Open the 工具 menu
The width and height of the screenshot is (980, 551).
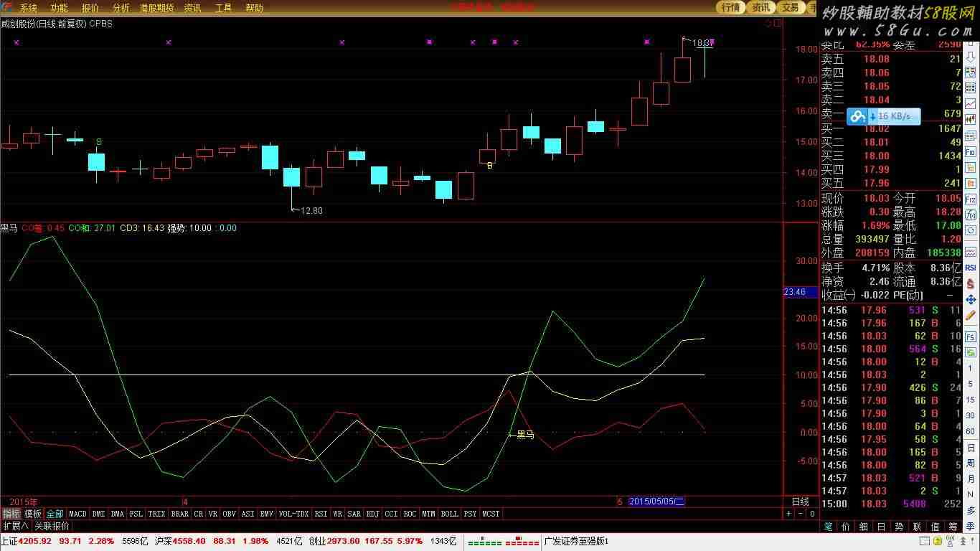pos(223,8)
